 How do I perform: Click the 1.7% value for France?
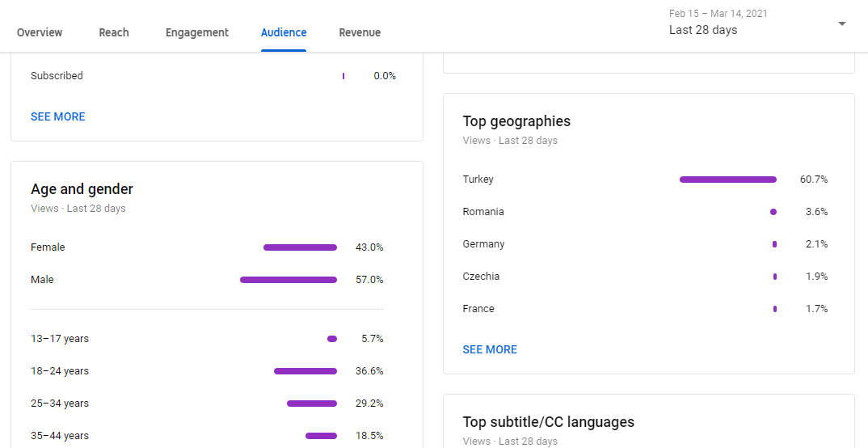tap(816, 308)
